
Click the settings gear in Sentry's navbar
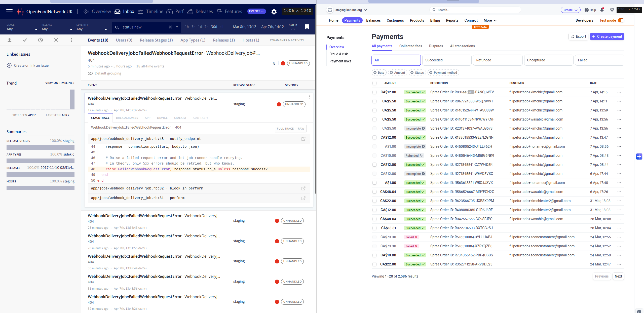click(x=274, y=12)
